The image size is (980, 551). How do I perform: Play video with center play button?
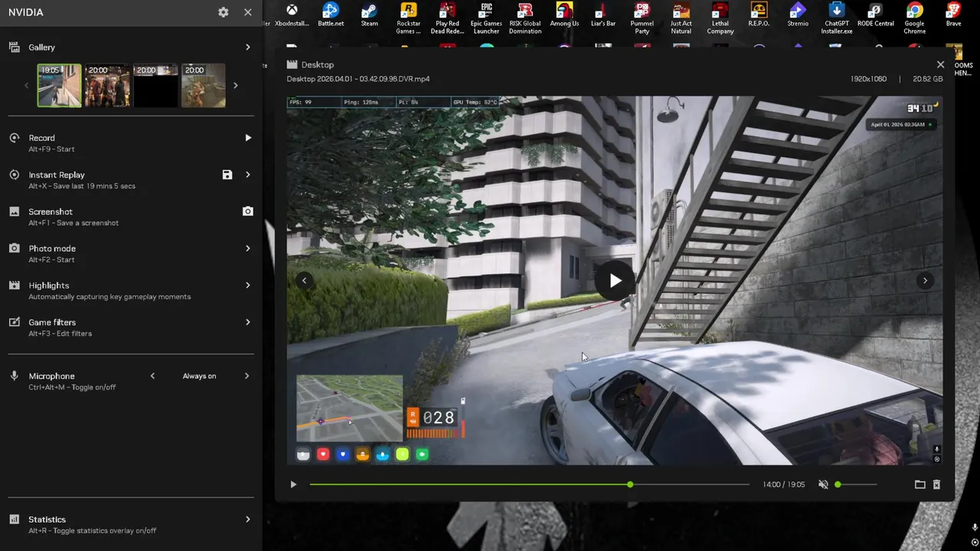615,281
